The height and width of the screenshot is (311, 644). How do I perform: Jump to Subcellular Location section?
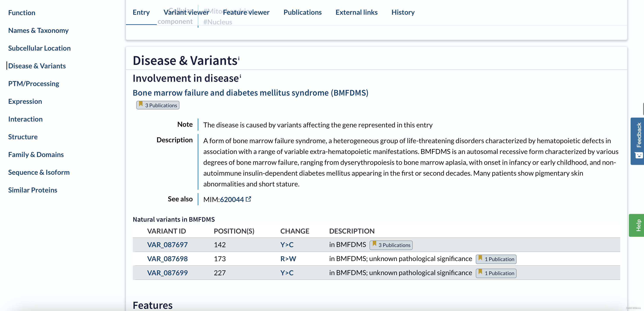pyautogui.click(x=39, y=48)
